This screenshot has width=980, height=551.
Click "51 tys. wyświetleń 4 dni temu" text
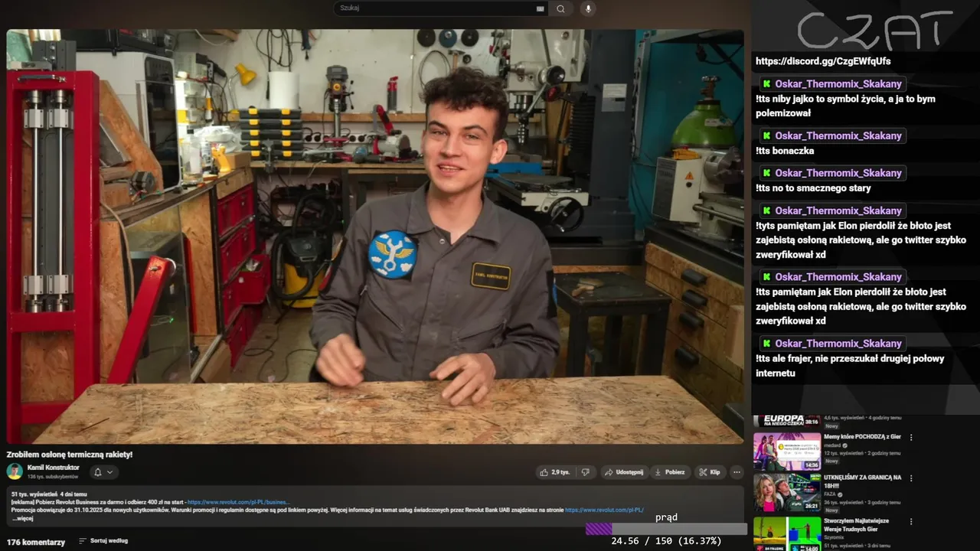coord(49,494)
